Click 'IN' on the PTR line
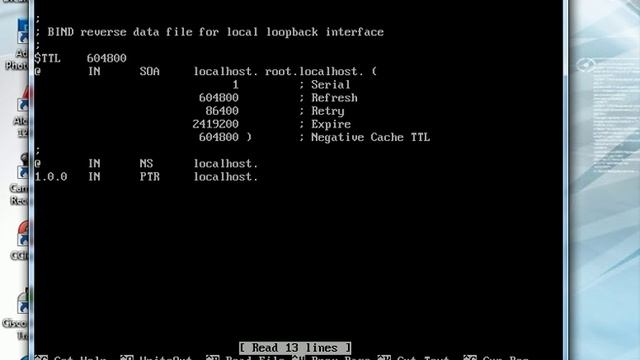This screenshot has width=640, height=360. pyautogui.click(x=94, y=177)
